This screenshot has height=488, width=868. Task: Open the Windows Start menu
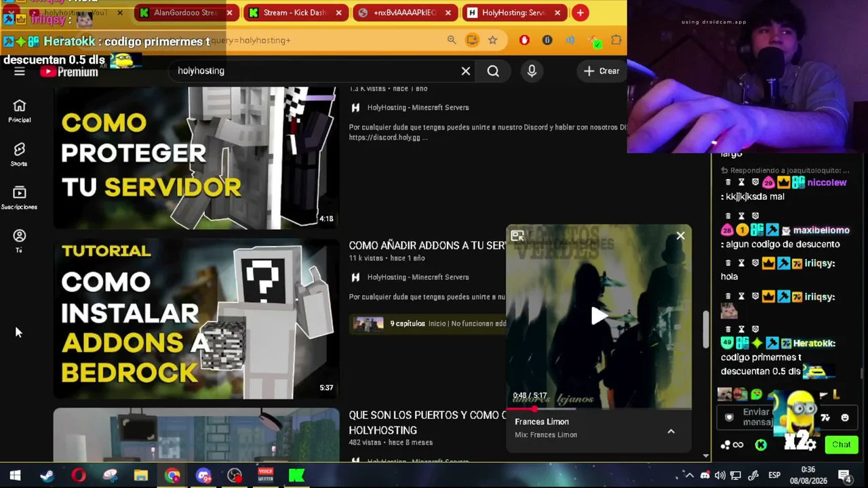coord(15,476)
